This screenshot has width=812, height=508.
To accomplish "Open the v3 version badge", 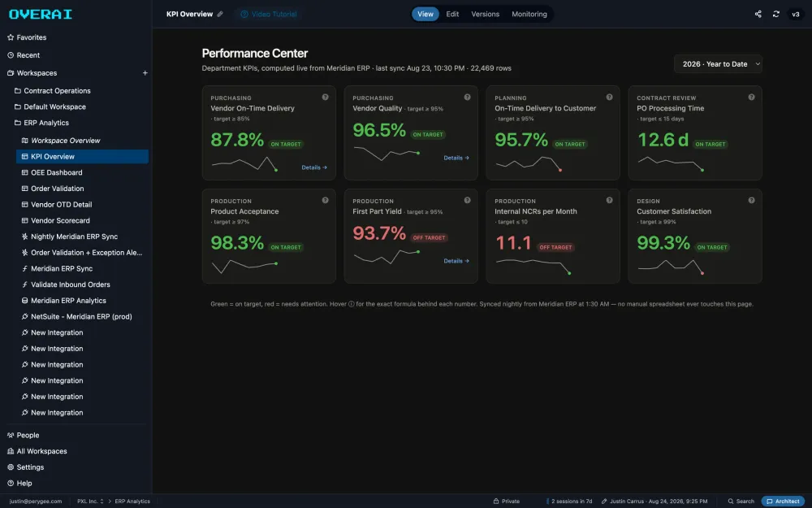I will (796, 14).
